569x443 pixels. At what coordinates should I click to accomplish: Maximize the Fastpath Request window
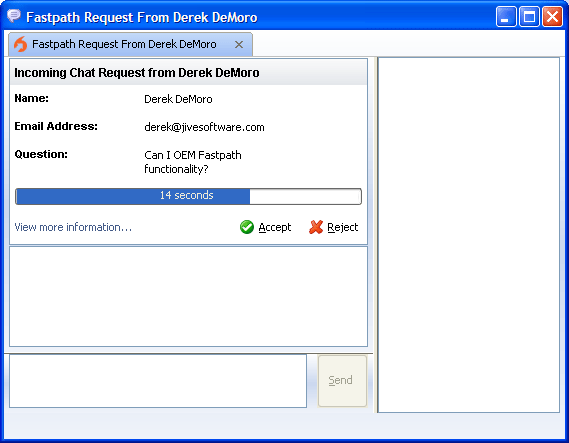pyautogui.click(x=529, y=17)
